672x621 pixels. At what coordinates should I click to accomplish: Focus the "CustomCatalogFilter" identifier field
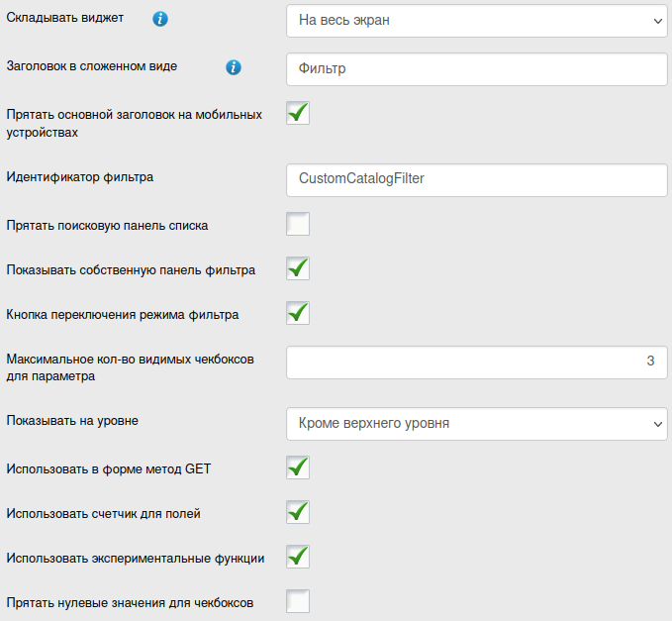(x=476, y=179)
